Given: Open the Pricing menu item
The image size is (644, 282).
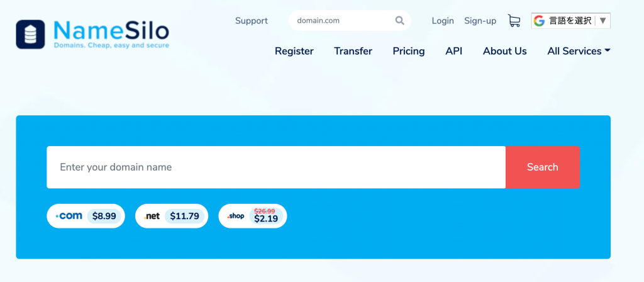Looking at the screenshot, I should point(409,51).
